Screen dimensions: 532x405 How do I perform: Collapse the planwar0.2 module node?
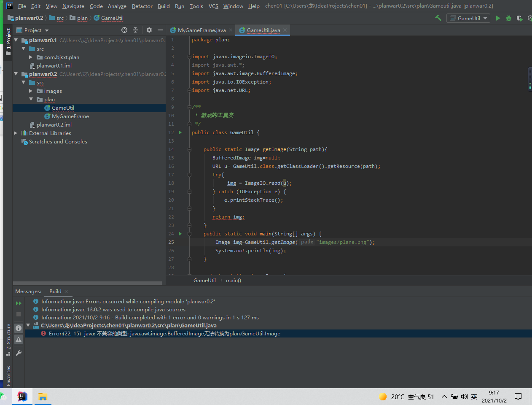pos(16,74)
